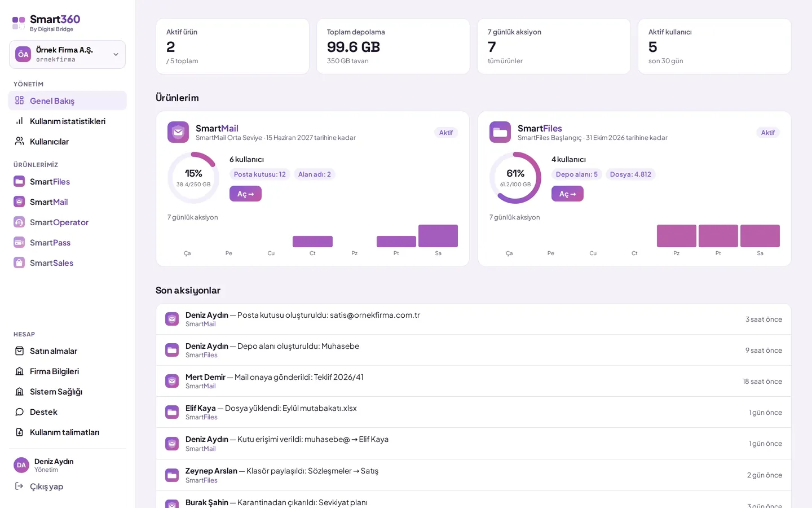
Task: Click the Toplam depolama 99.6 GB card
Action: (x=393, y=46)
